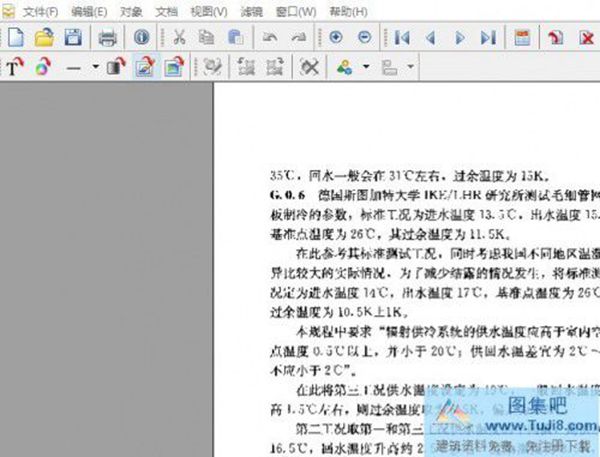Click the greyed-out select objects icon
This screenshot has height=457, width=600.
click(212, 67)
